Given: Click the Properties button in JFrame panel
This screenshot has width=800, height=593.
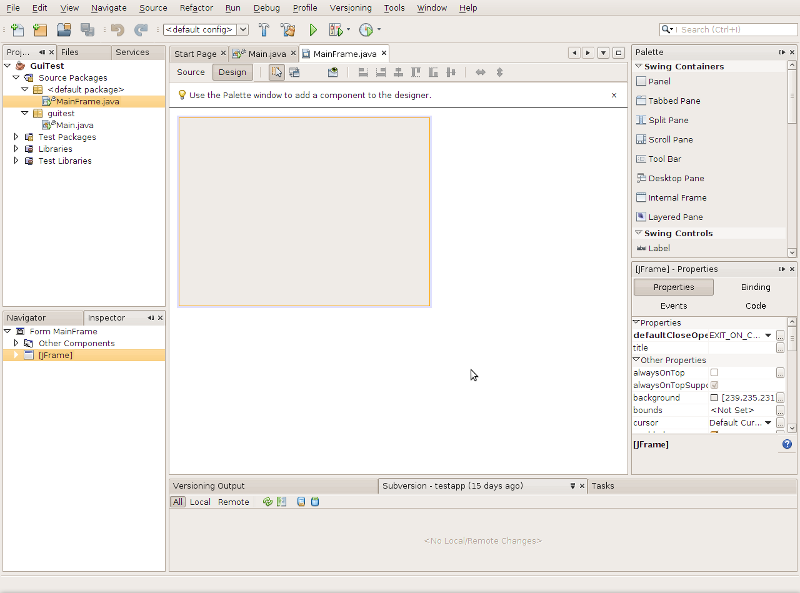Looking at the screenshot, I should [673, 287].
